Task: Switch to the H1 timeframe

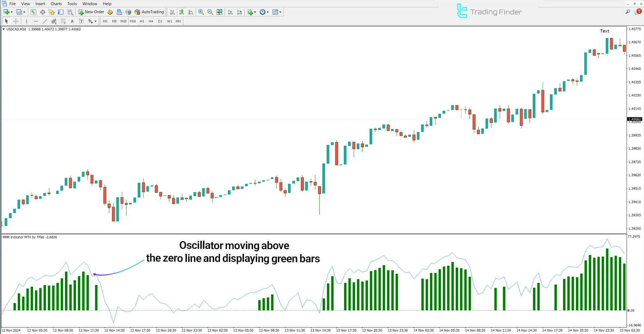Action: [142, 21]
